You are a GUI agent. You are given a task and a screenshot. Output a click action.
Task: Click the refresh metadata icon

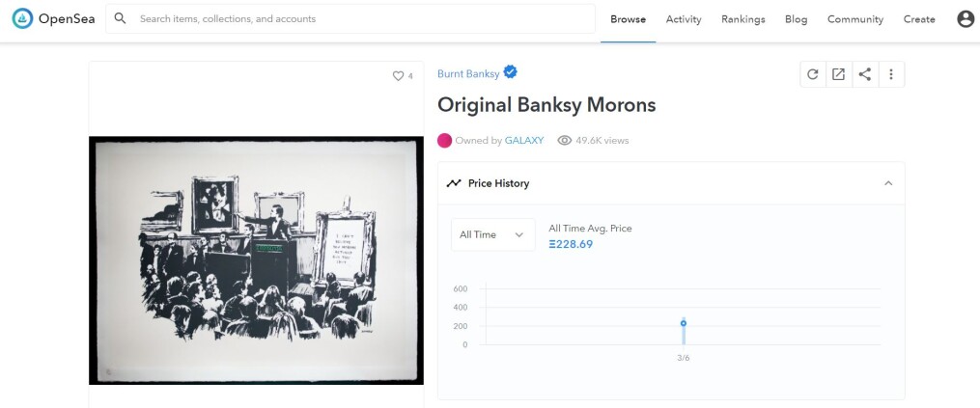pyautogui.click(x=813, y=74)
